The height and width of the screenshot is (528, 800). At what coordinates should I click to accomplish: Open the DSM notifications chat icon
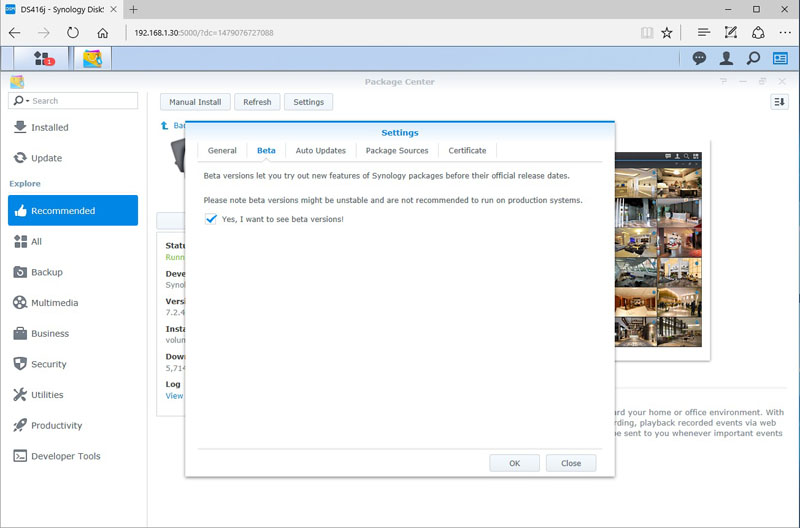[699, 58]
